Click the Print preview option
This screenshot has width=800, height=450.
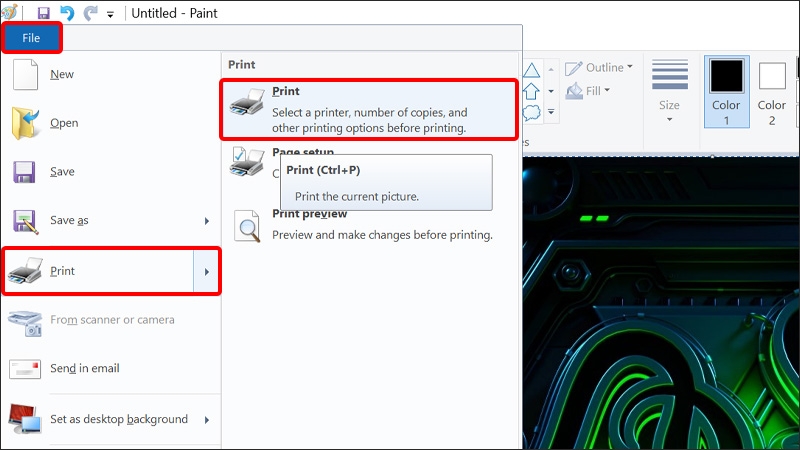(x=369, y=224)
